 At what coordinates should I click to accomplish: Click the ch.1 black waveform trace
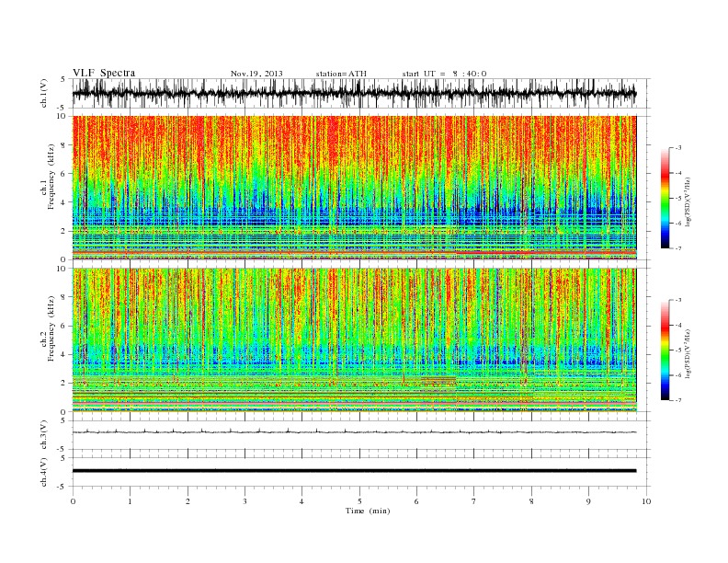click(354, 93)
